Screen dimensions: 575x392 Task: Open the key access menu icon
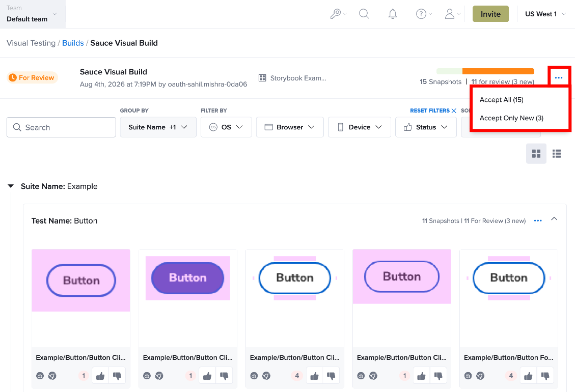pos(338,14)
